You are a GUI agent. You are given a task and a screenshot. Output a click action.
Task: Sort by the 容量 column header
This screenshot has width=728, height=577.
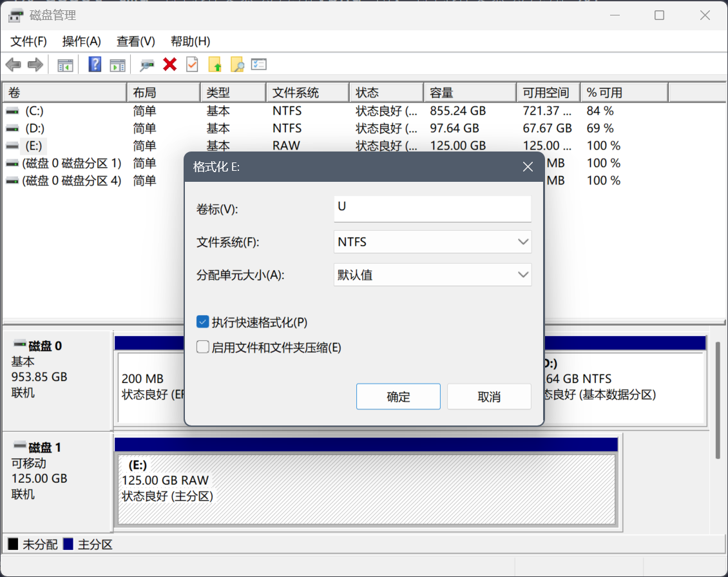pos(468,93)
